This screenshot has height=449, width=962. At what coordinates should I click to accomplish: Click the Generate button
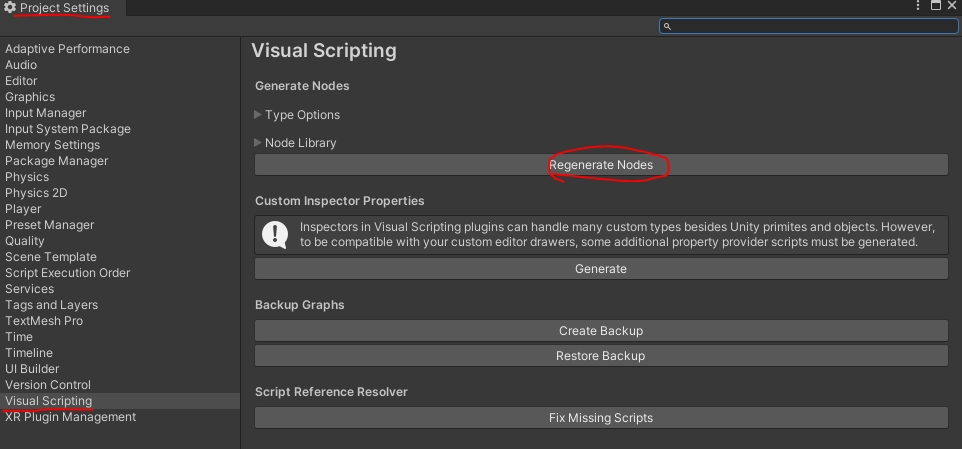(601, 269)
